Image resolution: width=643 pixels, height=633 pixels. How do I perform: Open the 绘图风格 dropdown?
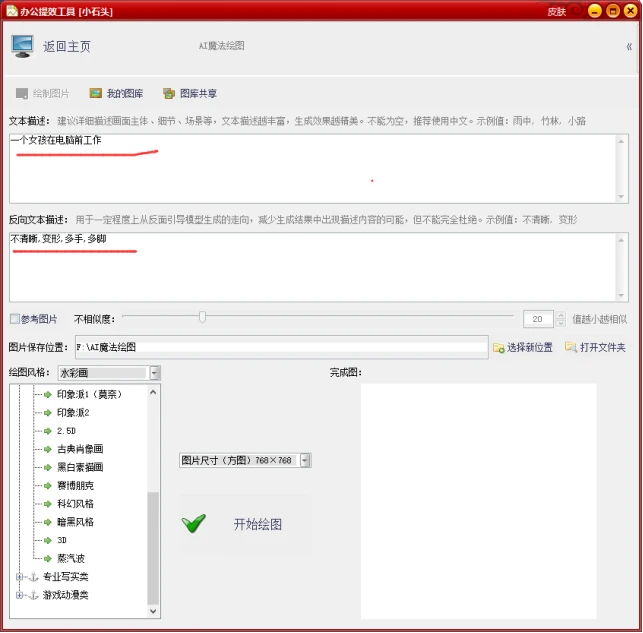[x=155, y=373]
